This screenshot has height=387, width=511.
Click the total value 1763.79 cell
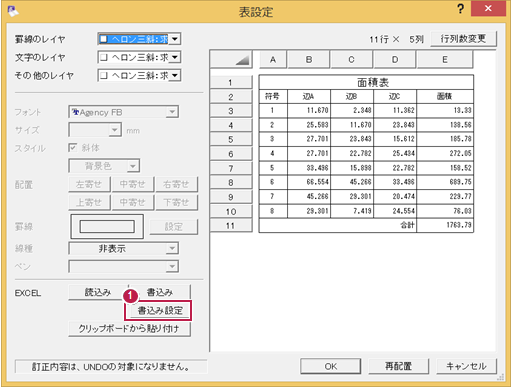click(x=445, y=225)
